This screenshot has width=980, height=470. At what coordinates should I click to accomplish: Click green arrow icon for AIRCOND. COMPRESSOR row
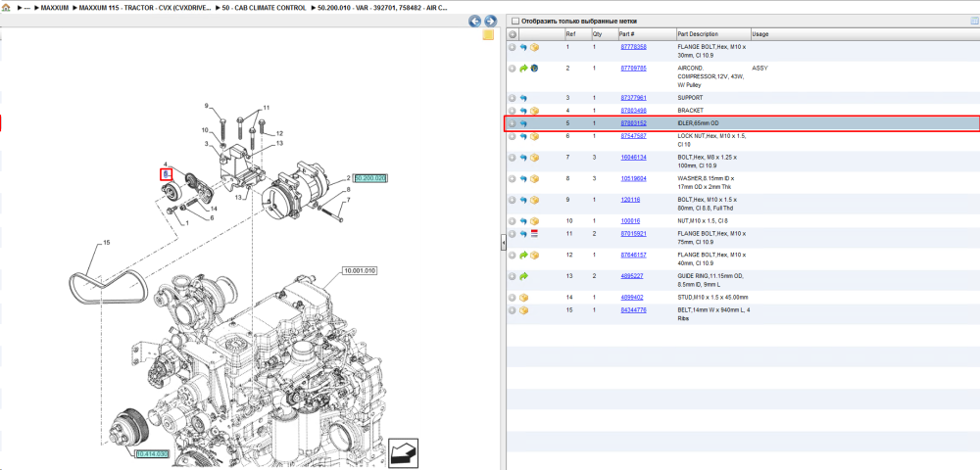click(523, 68)
